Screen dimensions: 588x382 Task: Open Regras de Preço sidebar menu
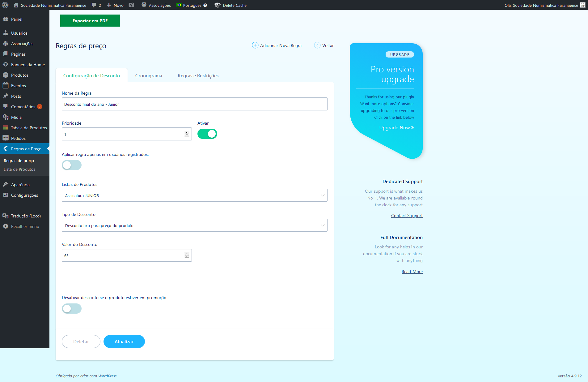click(25, 148)
